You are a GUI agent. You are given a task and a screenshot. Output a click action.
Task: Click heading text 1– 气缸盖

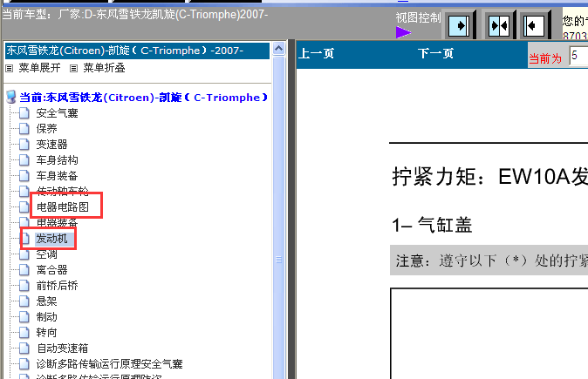coord(432,225)
